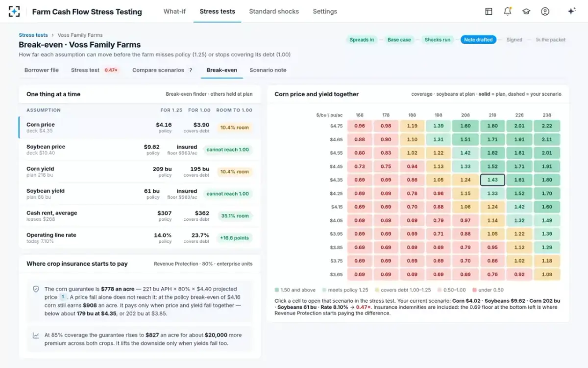Select the Break-even sub-tab

[222, 70]
